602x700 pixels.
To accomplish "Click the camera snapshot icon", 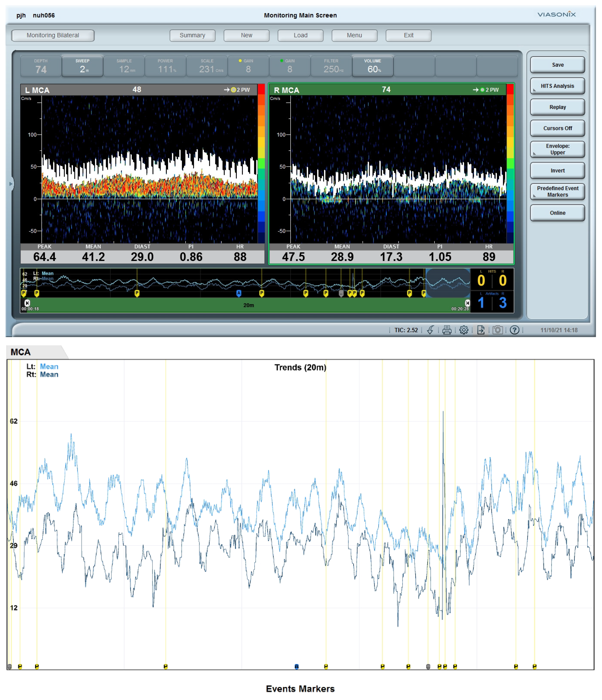I will pyautogui.click(x=498, y=330).
